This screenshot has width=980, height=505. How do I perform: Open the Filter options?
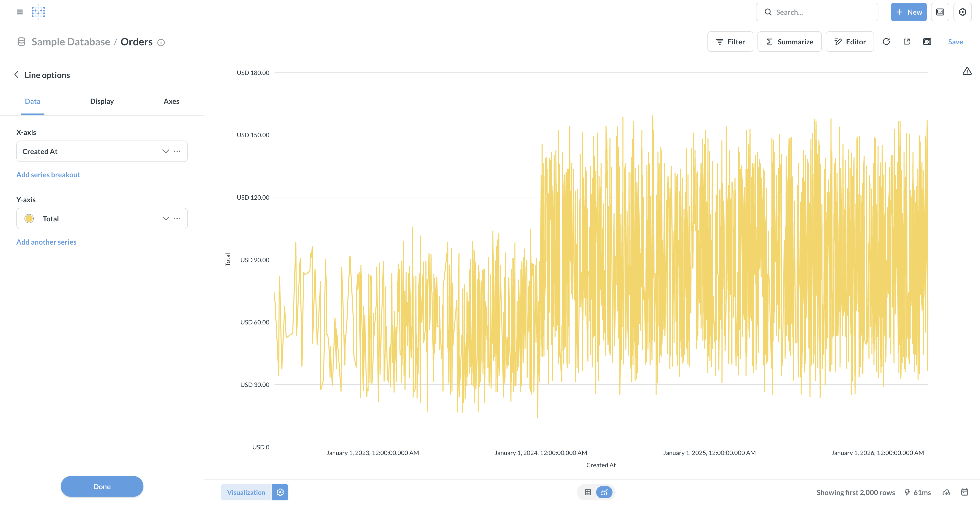click(x=730, y=42)
